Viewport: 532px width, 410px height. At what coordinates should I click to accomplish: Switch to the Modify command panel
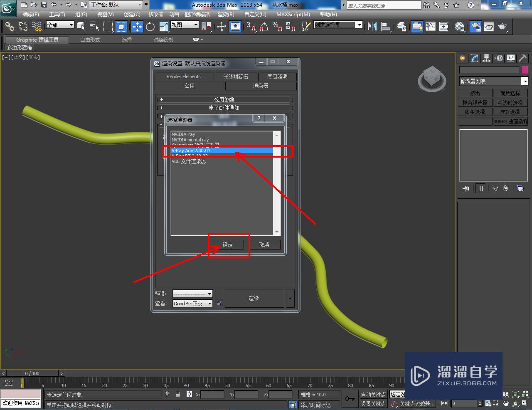[x=475, y=58]
